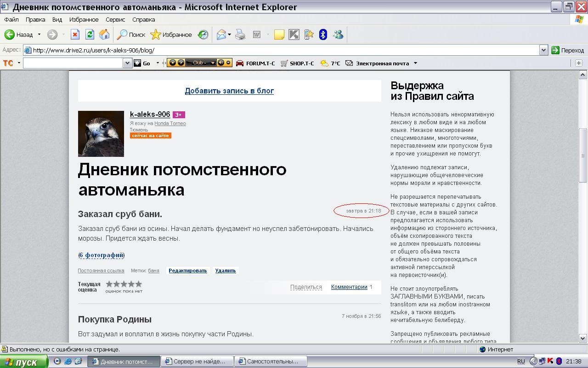Click the баня tag link
Image resolution: width=588 pixels, height=368 pixels.
(153, 270)
